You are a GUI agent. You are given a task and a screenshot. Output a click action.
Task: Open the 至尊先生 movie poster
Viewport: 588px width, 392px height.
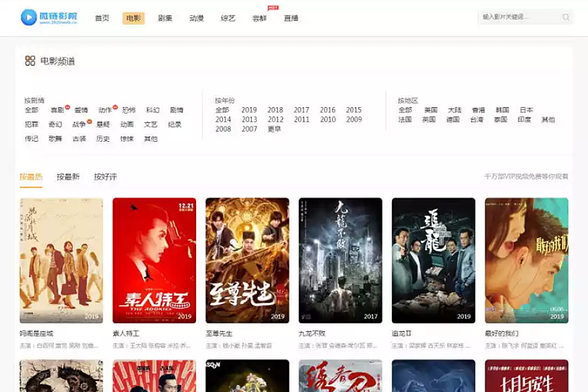click(247, 260)
